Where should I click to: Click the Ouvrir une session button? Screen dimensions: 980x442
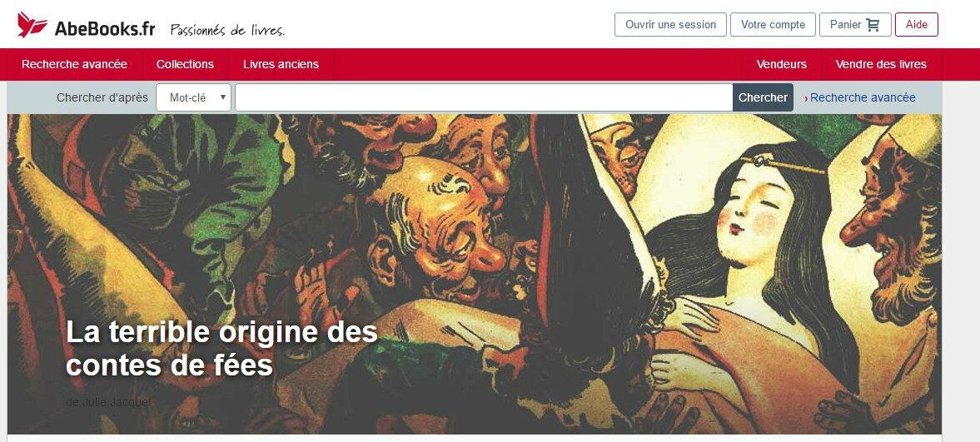pos(670,24)
